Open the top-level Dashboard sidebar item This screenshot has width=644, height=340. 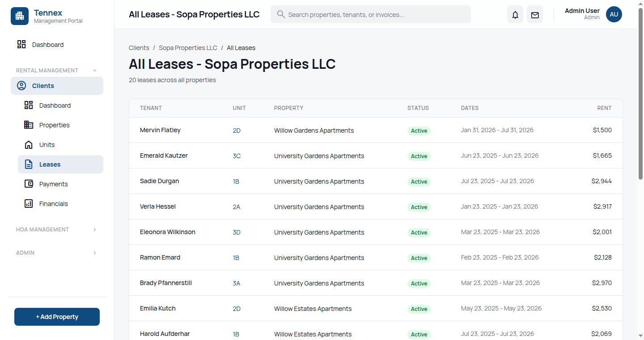click(47, 45)
